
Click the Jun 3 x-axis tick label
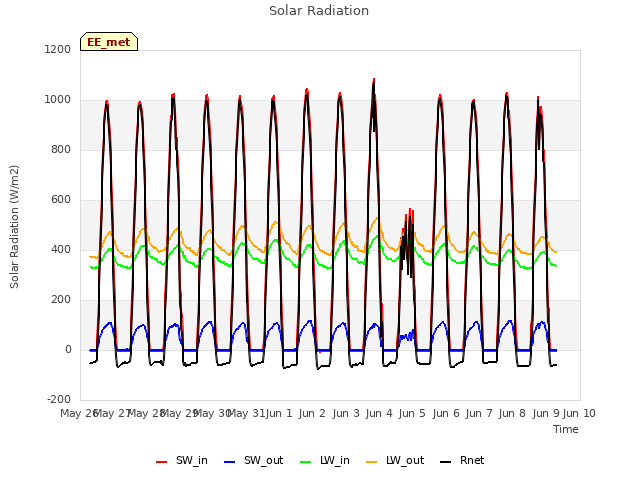[x=346, y=413]
